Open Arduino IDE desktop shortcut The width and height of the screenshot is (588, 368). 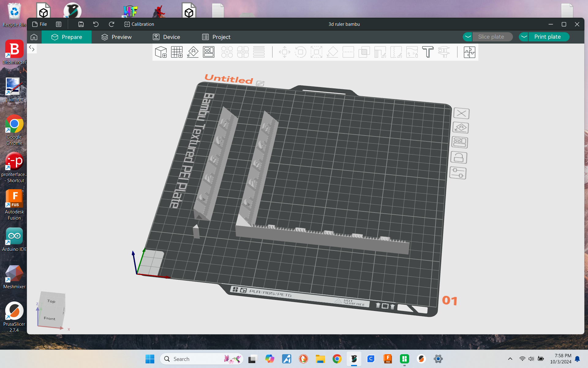tap(14, 240)
